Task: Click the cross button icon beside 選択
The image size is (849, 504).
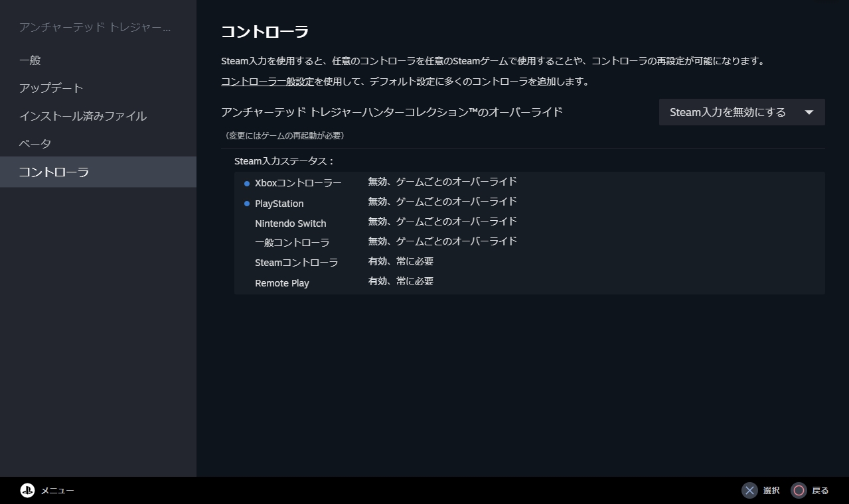Action: pos(749,491)
